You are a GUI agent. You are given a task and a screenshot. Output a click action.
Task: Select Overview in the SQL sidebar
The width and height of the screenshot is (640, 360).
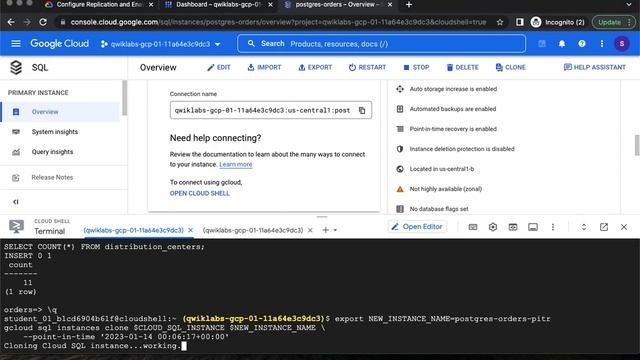[x=60, y=112]
